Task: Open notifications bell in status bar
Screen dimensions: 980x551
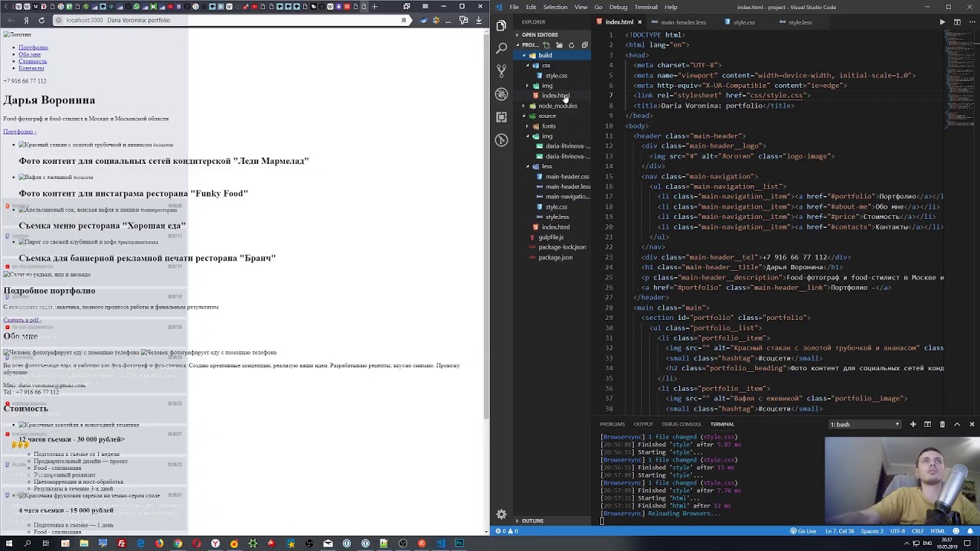Action: tap(970, 531)
